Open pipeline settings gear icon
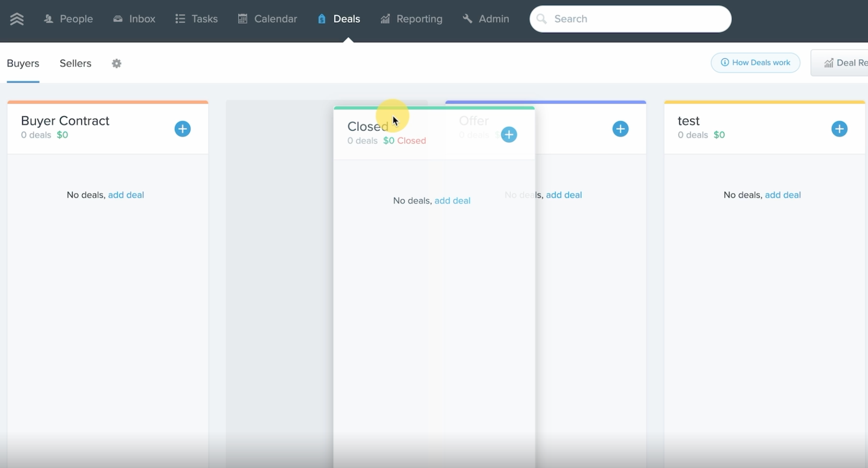Screen dimensions: 868x468 point(117,63)
